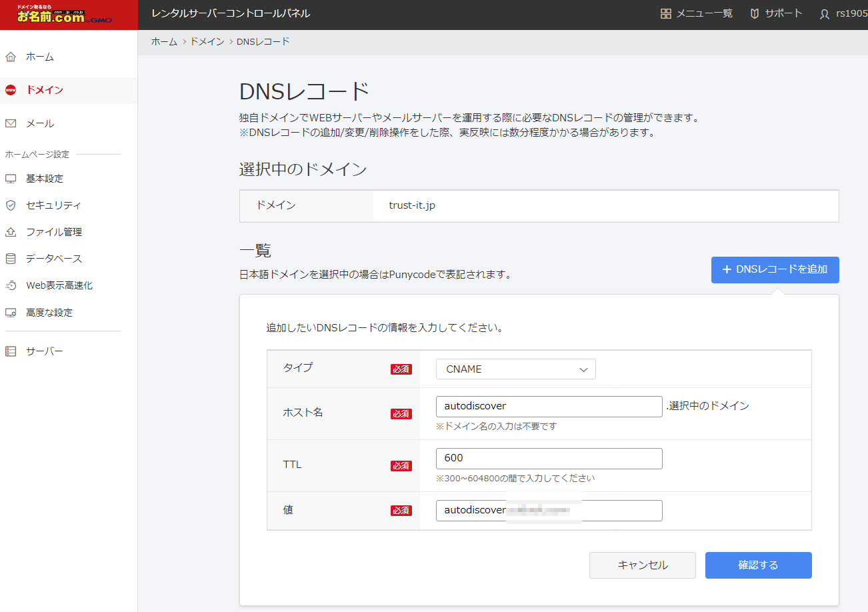Click the trust-it.jp domain value

(412, 205)
